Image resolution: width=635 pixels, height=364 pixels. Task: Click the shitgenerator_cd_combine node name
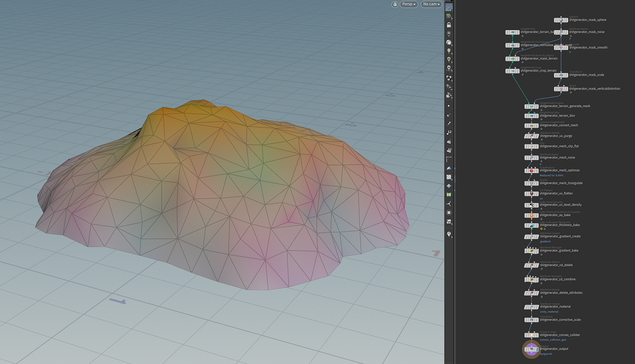pos(557,279)
